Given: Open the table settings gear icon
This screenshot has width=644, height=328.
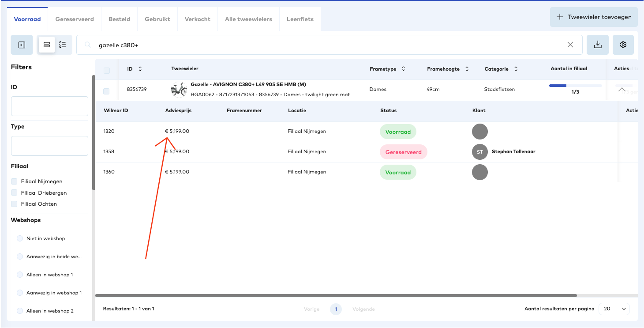Looking at the screenshot, I should [623, 45].
